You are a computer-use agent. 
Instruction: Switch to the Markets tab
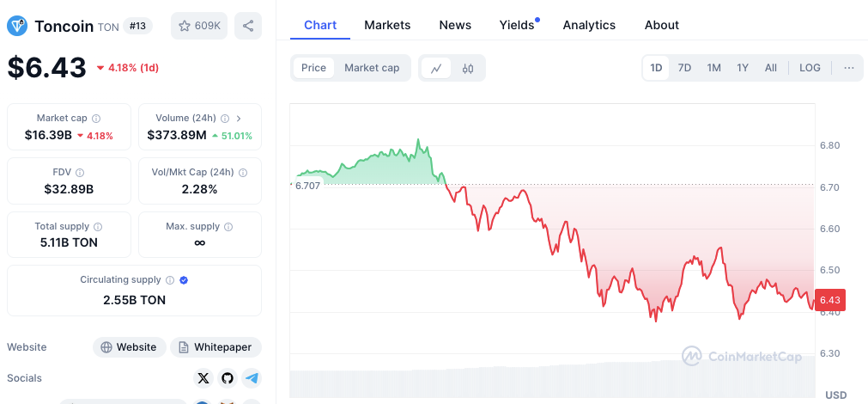[x=387, y=25]
